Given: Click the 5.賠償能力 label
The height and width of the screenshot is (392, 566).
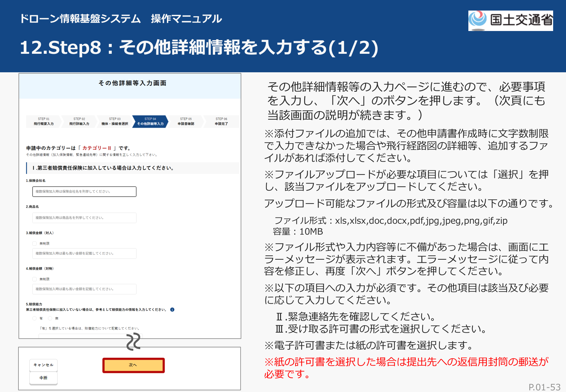Looking at the screenshot, I should point(34,304).
